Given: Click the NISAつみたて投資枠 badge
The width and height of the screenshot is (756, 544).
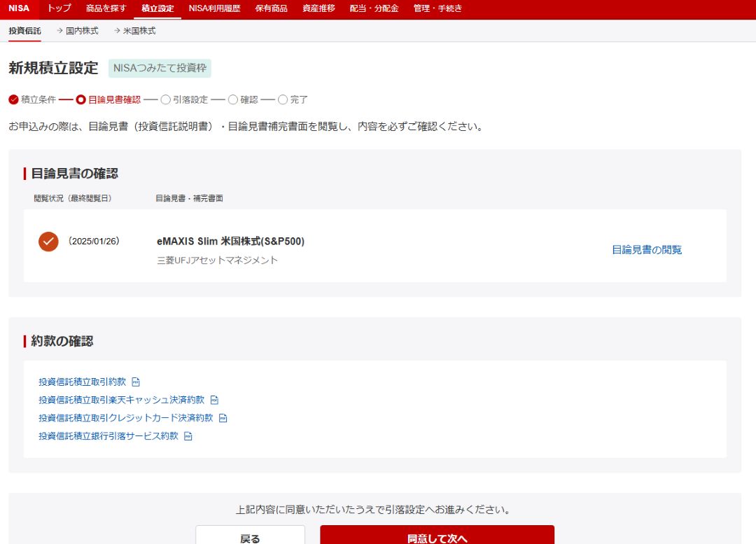Looking at the screenshot, I should point(159,69).
